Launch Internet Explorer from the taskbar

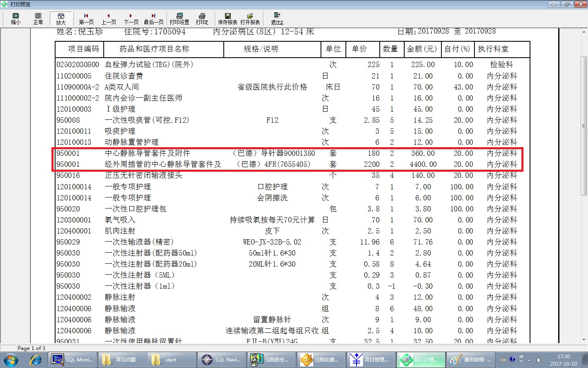[36, 360]
